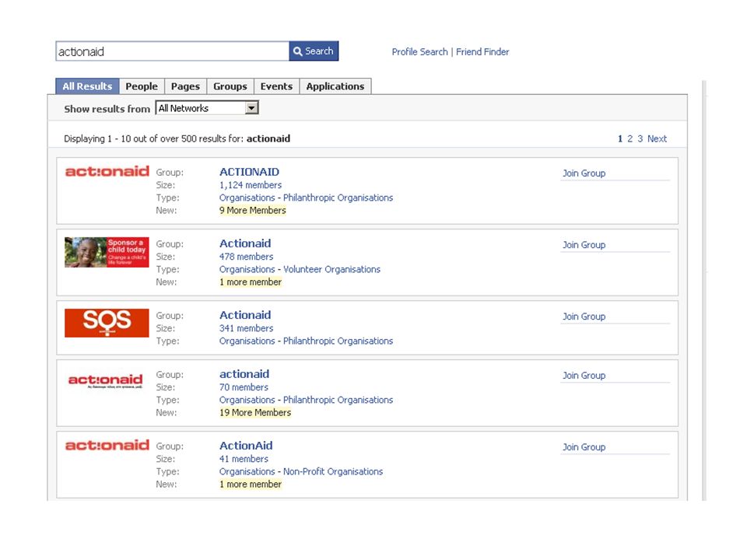
Task: Join the ActionAid 41 members group
Action: point(584,446)
